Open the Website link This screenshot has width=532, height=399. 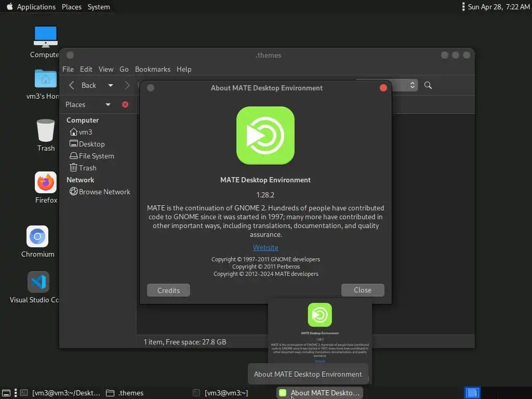[x=265, y=248]
